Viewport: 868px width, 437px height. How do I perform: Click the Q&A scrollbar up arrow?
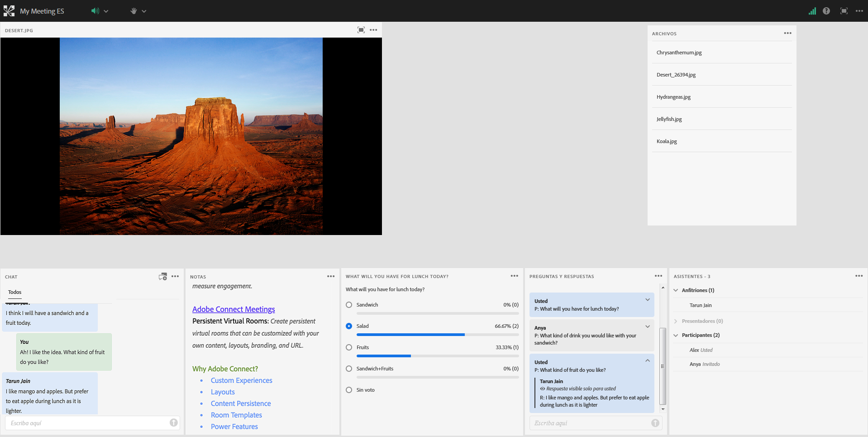(x=663, y=288)
